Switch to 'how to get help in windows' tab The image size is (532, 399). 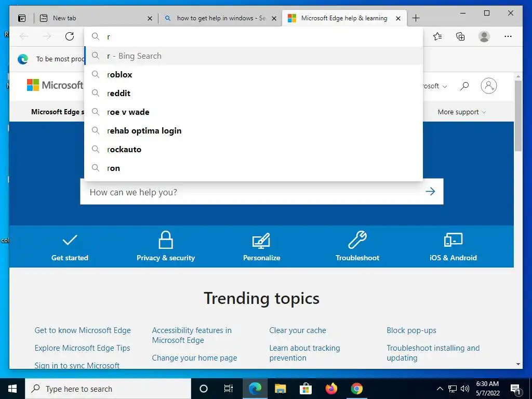(220, 18)
